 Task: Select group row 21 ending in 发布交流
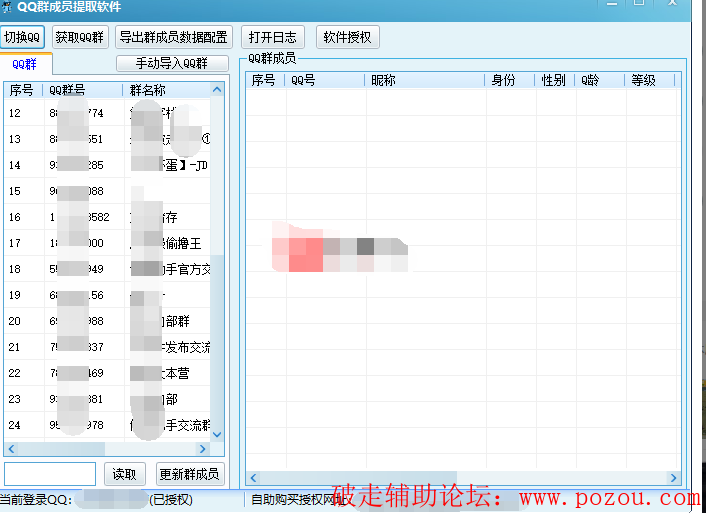[108, 347]
